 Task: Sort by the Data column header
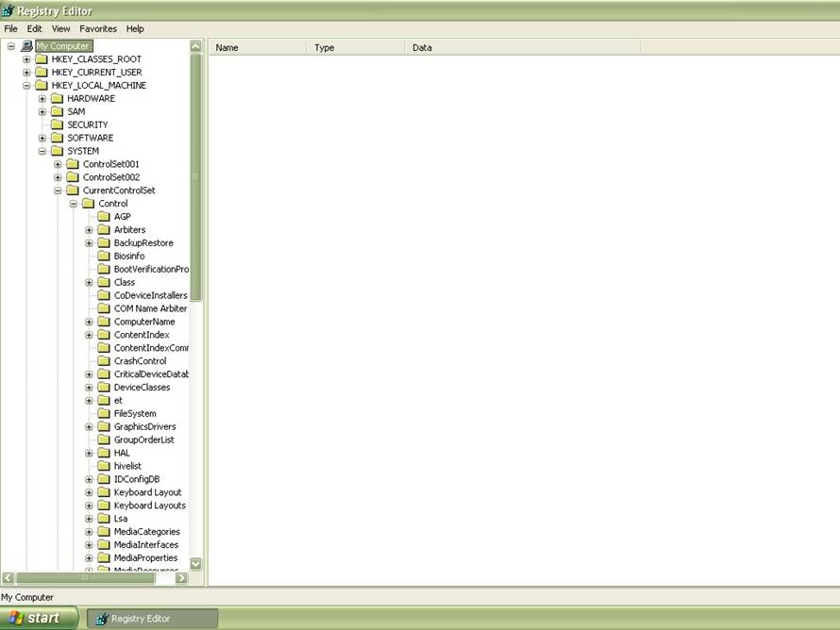(x=522, y=48)
